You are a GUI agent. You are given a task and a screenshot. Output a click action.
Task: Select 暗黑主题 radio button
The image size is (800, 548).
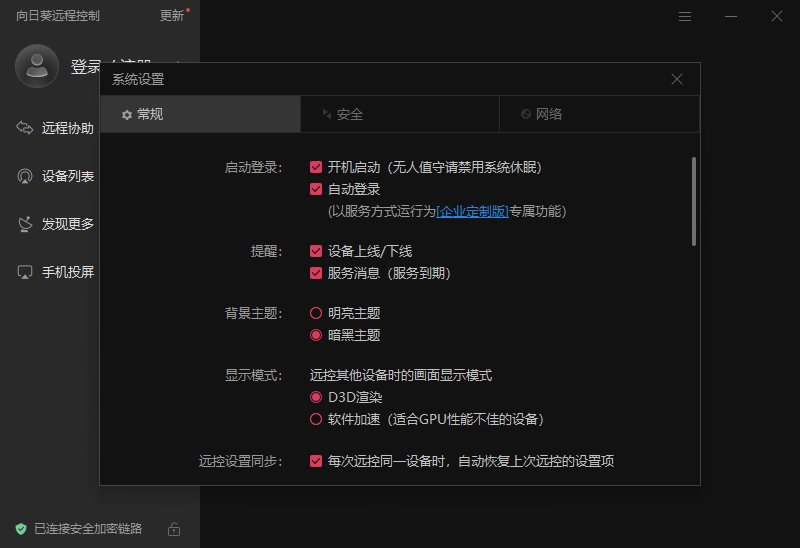pos(316,335)
